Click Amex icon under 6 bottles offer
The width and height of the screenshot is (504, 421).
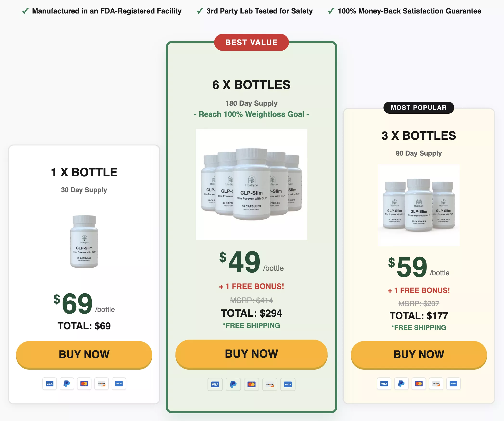[288, 384]
